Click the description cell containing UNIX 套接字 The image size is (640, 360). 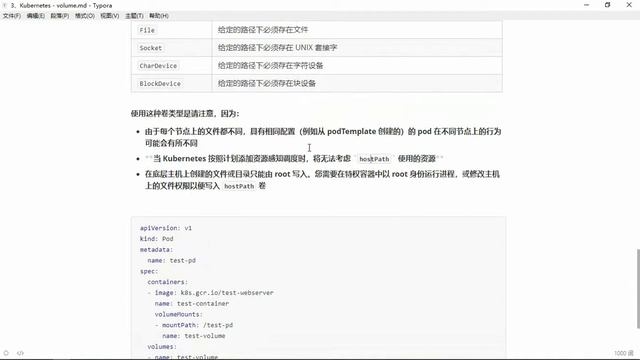pyautogui.click(x=357, y=48)
